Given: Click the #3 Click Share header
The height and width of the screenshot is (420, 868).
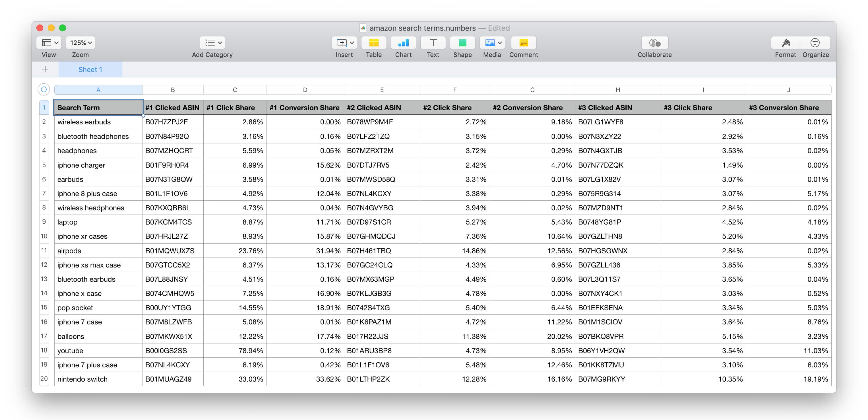Looking at the screenshot, I should tap(703, 108).
